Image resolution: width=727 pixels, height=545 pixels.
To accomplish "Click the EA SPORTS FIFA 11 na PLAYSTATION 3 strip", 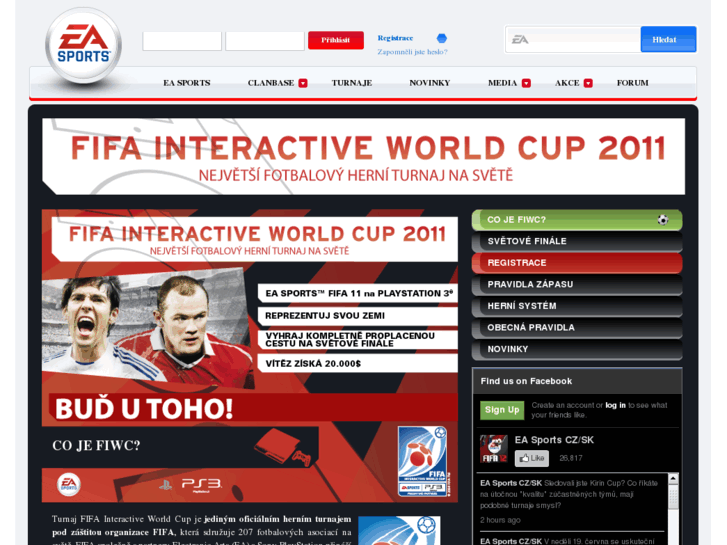I will coord(357,293).
